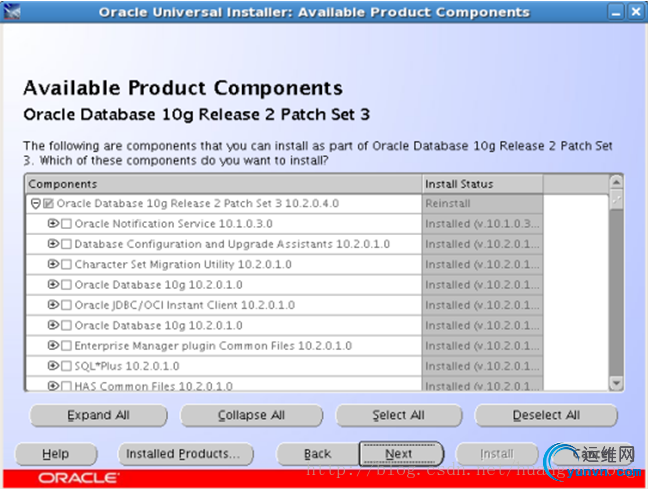The height and width of the screenshot is (489, 648).
Task: Open the Installed Products dialog
Action: click(x=186, y=454)
